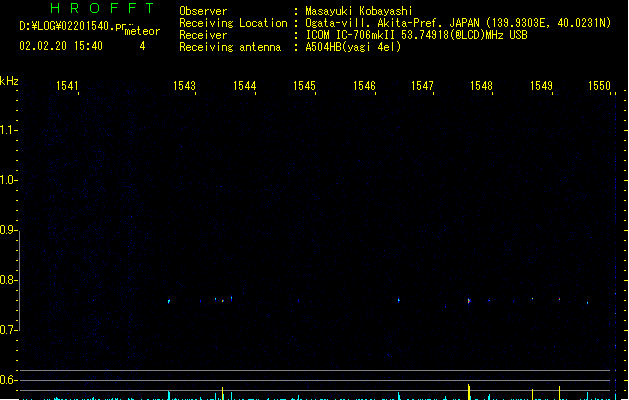Click the 1.1 kHz frequency tick label
Image resolution: width=629 pixels, height=400 pixels.
click(x=8, y=130)
